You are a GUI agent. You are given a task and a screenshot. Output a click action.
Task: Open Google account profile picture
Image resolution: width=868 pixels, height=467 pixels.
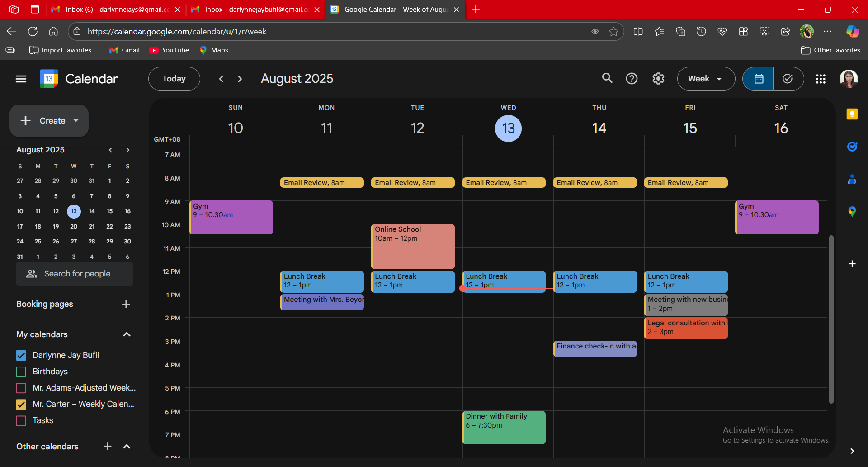click(x=849, y=79)
